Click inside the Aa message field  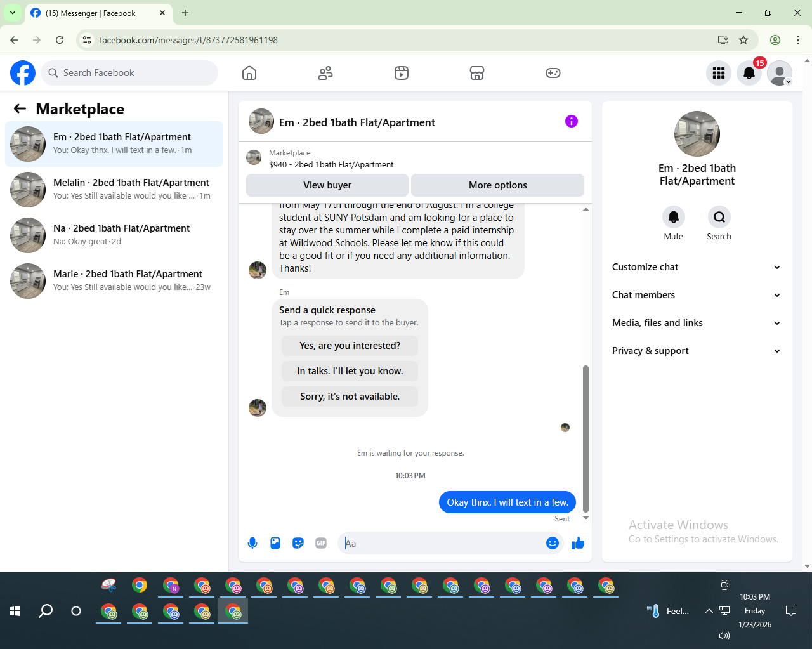(443, 543)
